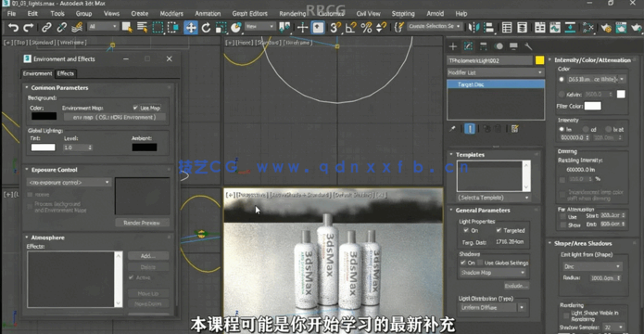Click the Create Selection Set field

tap(435, 26)
